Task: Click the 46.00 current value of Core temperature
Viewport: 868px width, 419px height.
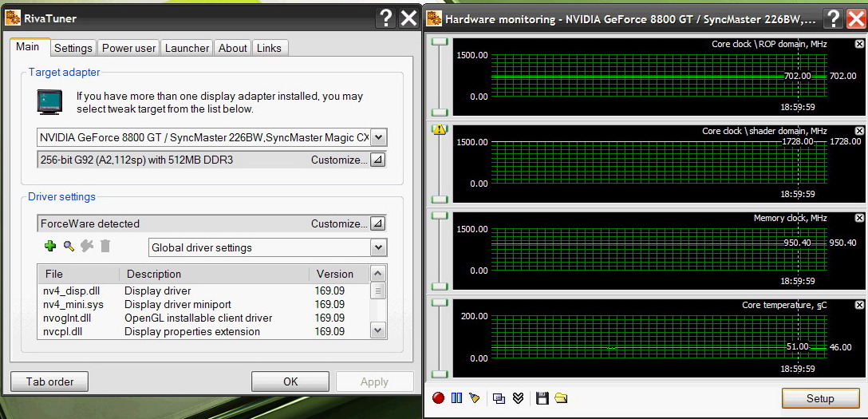Action: [x=840, y=347]
